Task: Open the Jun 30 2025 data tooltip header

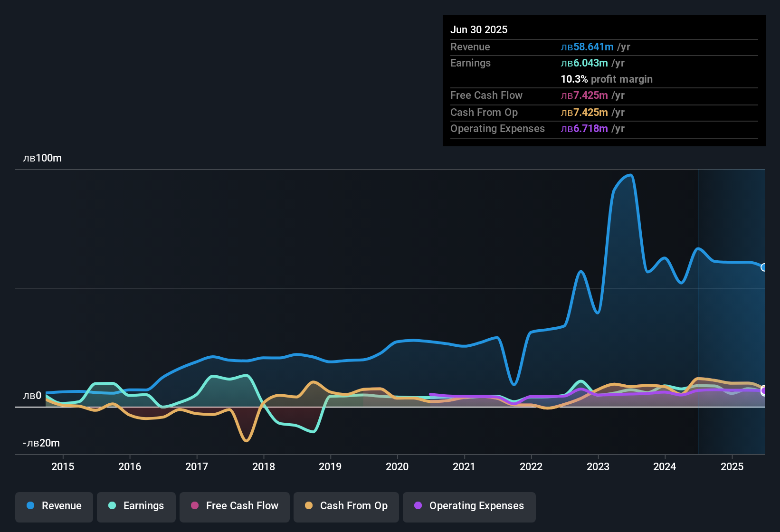Action: pos(479,29)
